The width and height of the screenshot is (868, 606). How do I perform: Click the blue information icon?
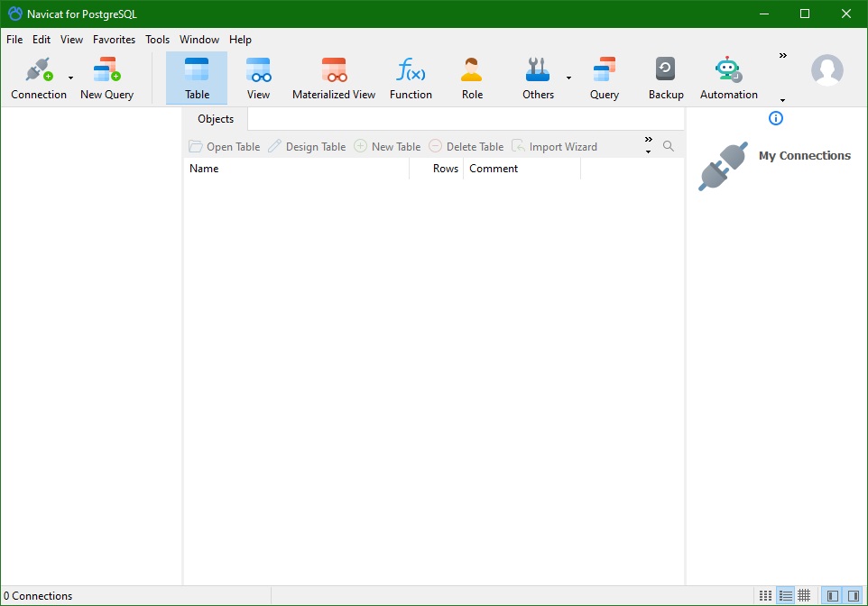pos(776,118)
